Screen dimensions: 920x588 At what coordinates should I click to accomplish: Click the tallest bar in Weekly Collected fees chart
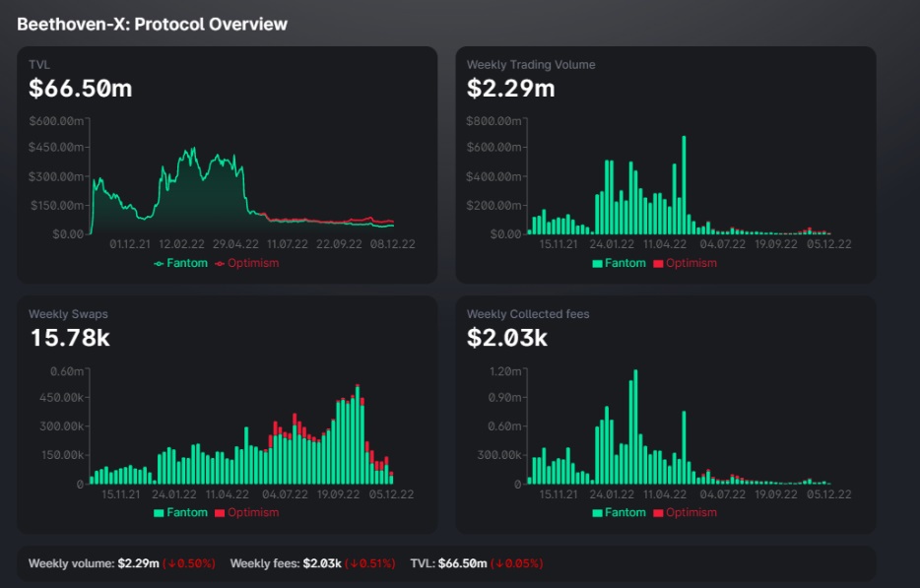click(x=635, y=426)
